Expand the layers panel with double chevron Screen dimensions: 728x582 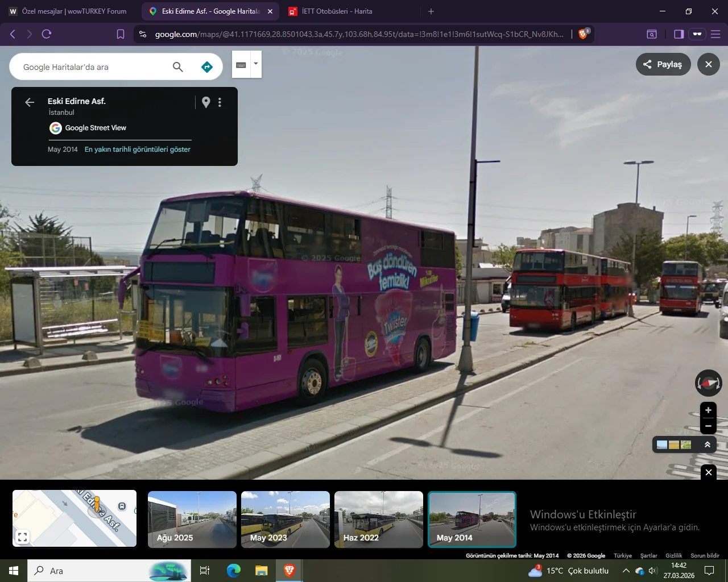pyautogui.click(x=708, y=444)
